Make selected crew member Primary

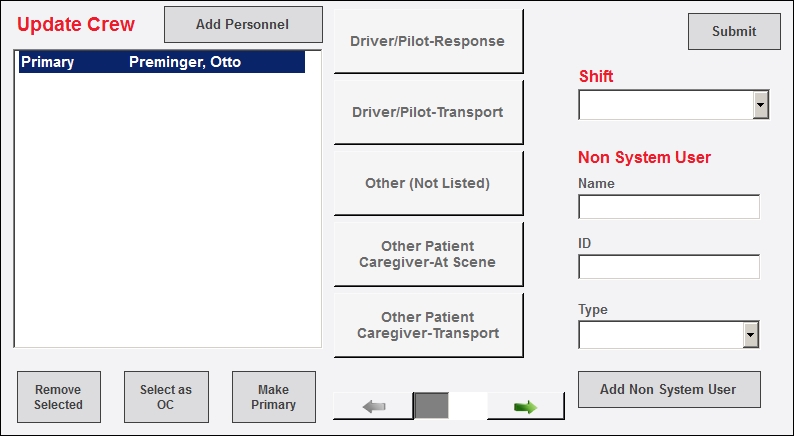274,397
